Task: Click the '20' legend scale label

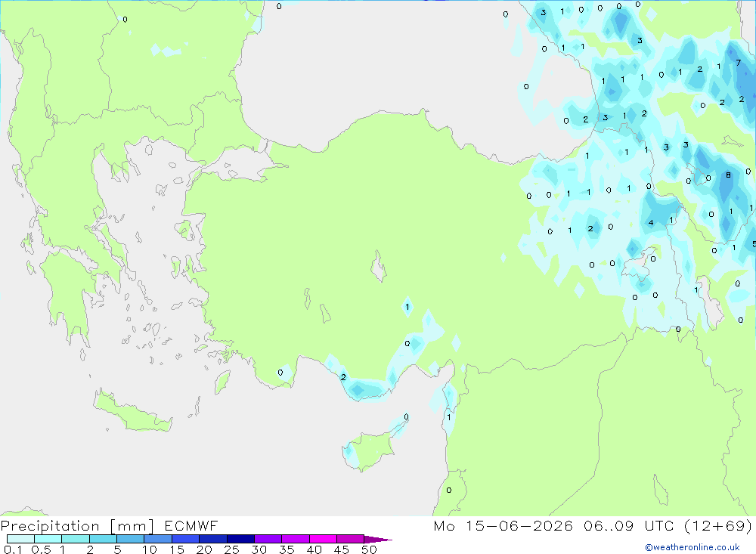Action: [x=204, y=549]
